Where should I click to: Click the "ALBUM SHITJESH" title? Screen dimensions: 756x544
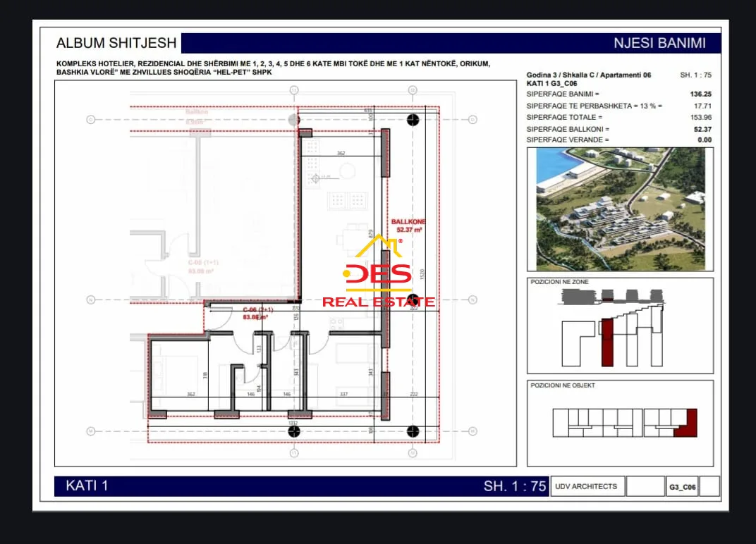pyautogui.click(x=116, y=43)
